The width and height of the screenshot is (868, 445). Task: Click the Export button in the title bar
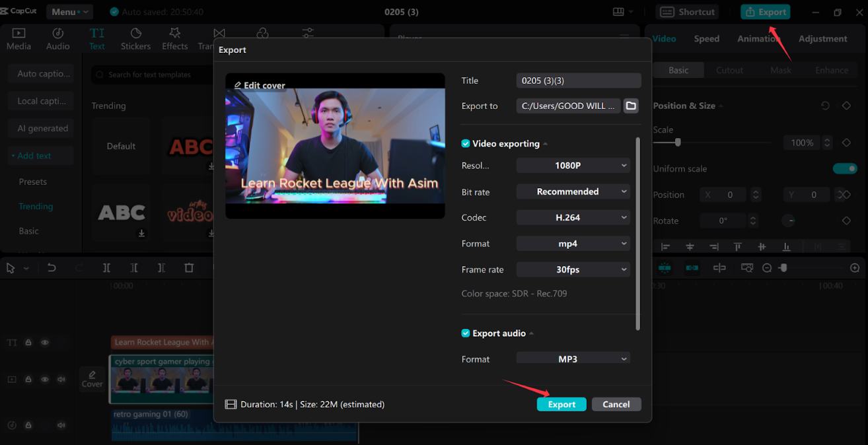pyautogui.click(x=765, y=12)
